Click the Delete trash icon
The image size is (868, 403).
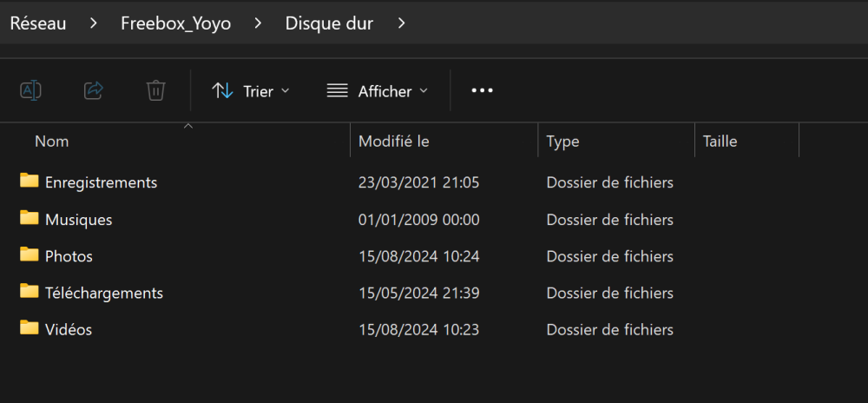tap(156, 90)
